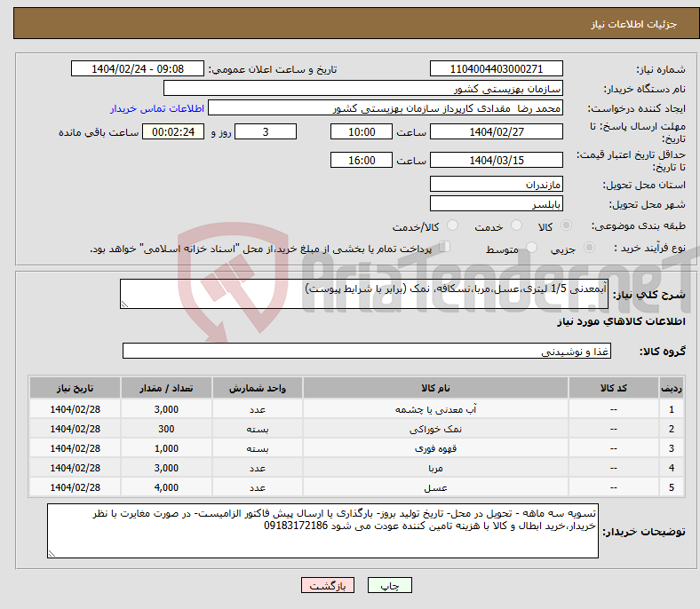Image resolution: width=700 pixels, height=609 pixels.
Task: Click quantity 300 in نمک خوراکی row
Action: [166, 429]
